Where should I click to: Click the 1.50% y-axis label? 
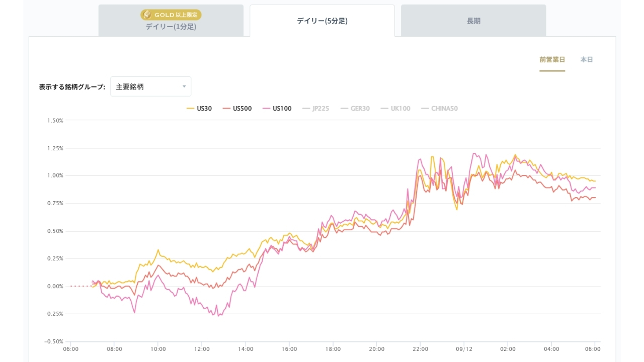55,121
